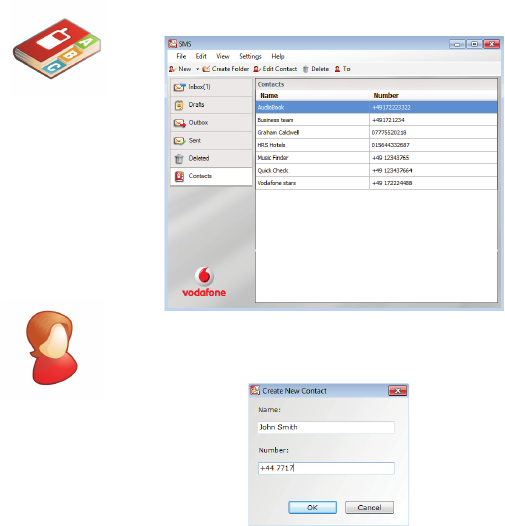Image resolution: width=505 pixels, height=526 pixels.
Task: Open the View menu
Action: pyautogui.click(x=222, y=56)
